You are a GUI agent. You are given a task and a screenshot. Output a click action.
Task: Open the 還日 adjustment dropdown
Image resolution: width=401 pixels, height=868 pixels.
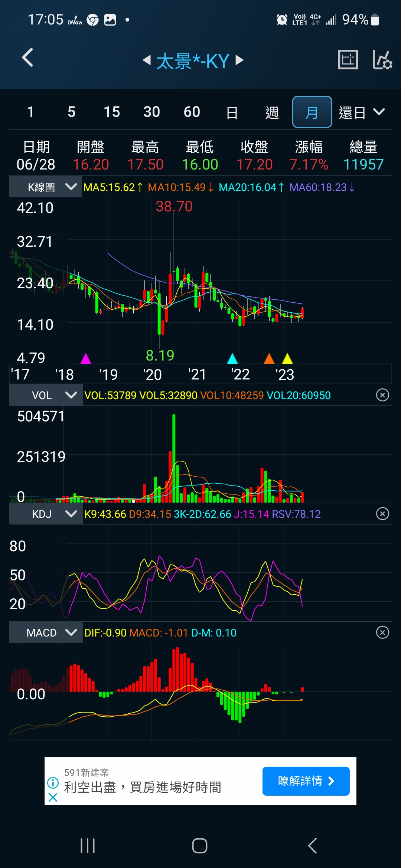click(x=361, y=112)
